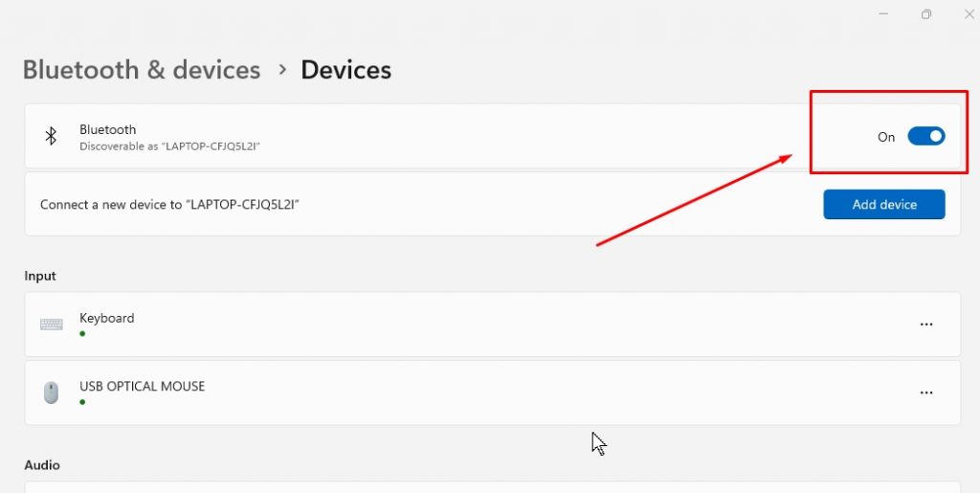Open Keyboard more options menu

pos(925,325)
